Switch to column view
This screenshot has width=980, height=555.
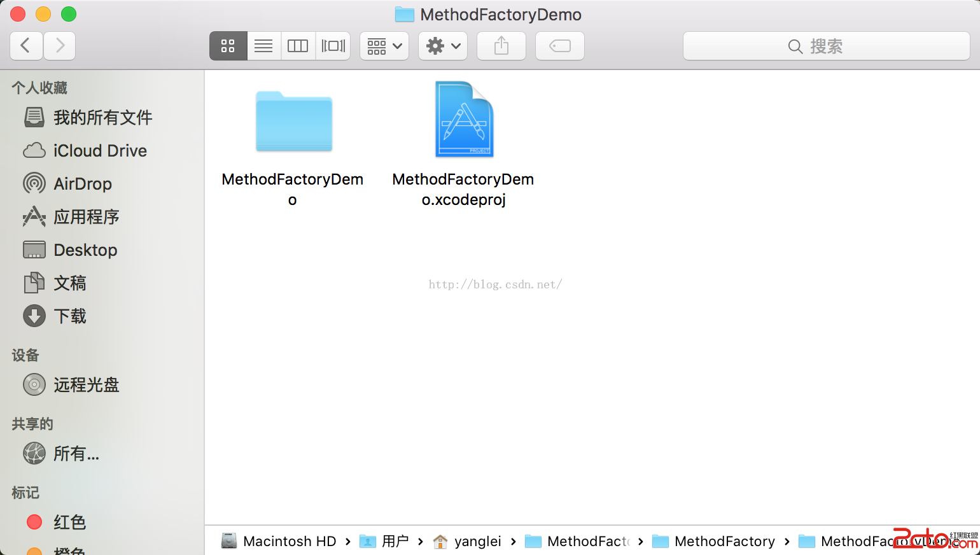pos(298,46)
